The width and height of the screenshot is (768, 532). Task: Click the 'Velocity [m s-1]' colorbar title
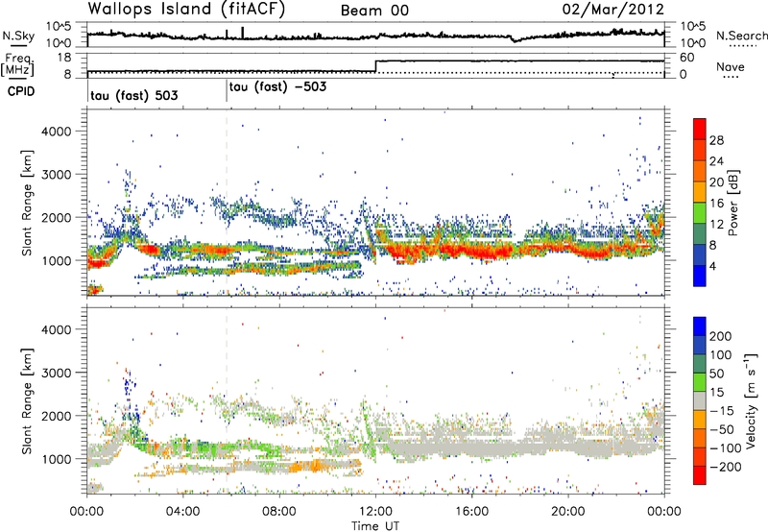pyautogui.click(x=751, y=400)
